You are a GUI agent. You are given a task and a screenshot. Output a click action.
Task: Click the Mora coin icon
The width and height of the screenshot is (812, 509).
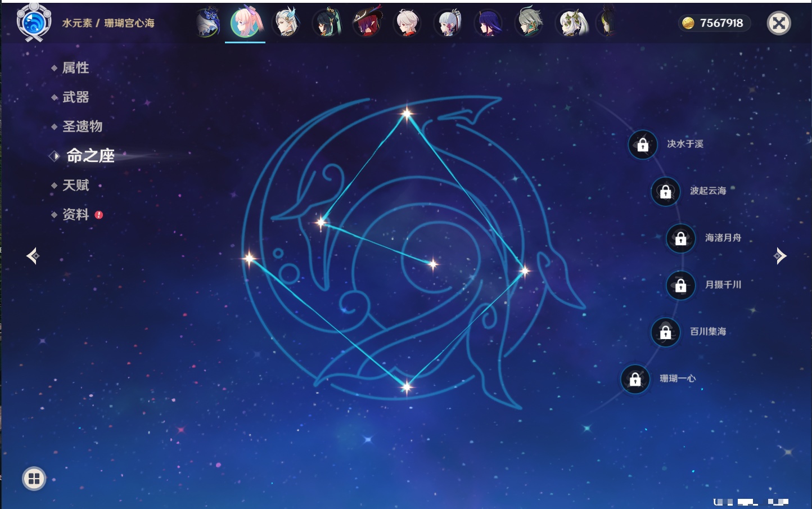[688, 23]
